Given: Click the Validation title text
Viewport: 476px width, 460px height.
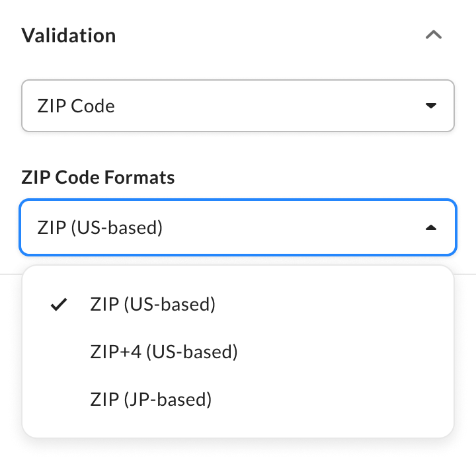Looking at the screenshot, I should coord(69,35).
